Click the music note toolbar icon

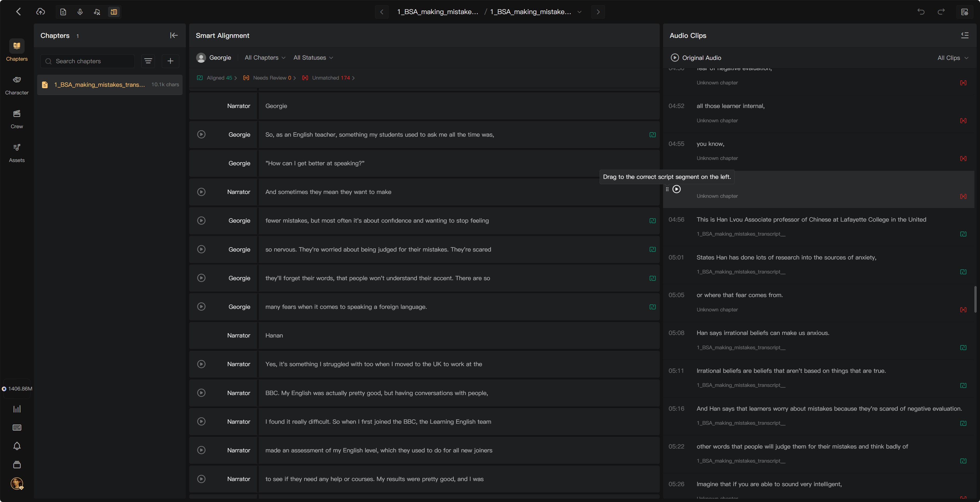[97, 12]
